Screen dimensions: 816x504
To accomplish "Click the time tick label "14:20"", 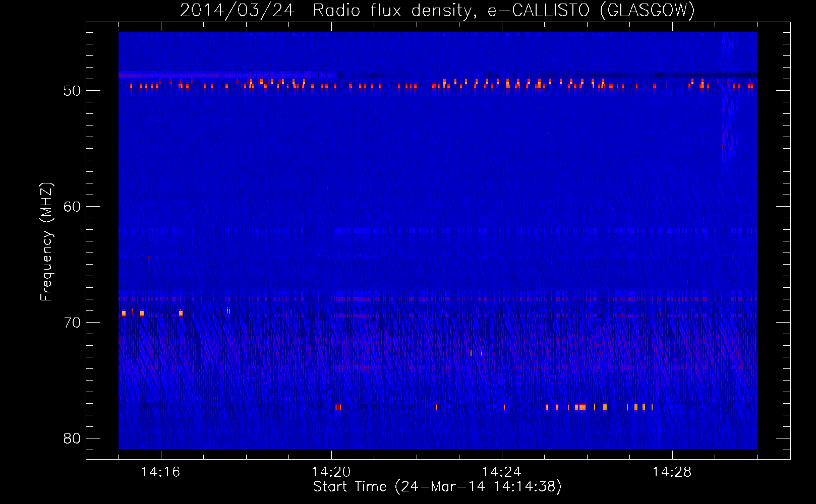I will pos(331,472).
